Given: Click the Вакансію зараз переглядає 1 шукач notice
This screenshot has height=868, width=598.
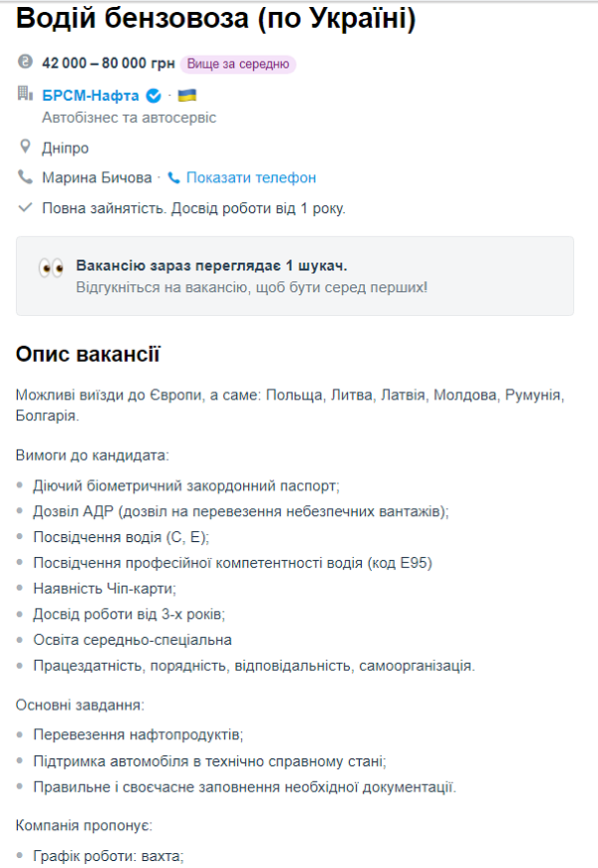Looking at the screenshot, I should pyautogui.click(x=211, y=266).
